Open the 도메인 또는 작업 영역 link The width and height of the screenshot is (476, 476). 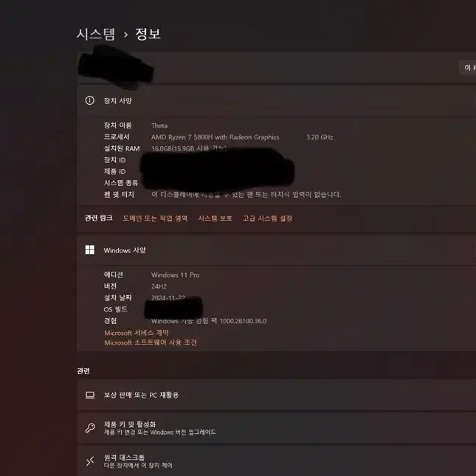coord(155,218)
